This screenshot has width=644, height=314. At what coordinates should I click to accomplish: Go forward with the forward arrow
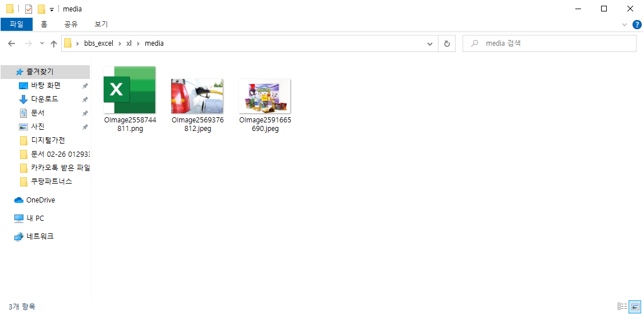tap(29, 43)
